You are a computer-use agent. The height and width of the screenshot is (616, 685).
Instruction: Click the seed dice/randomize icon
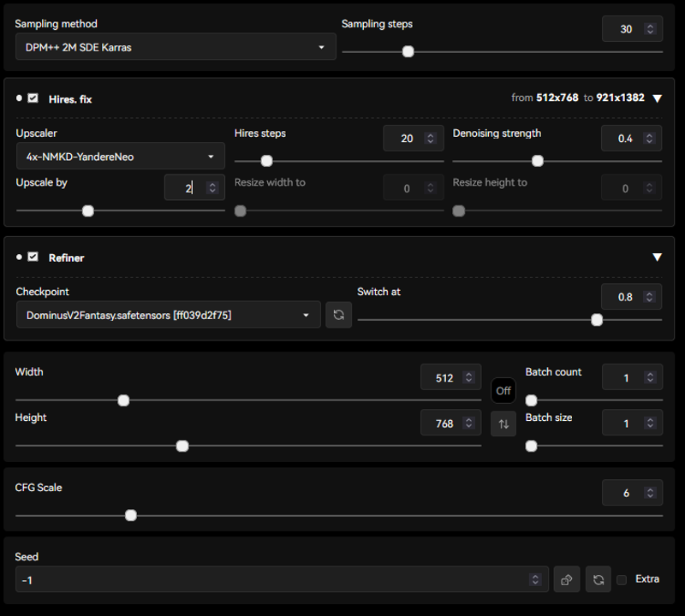pyautogui.click(x=566, y=579)
